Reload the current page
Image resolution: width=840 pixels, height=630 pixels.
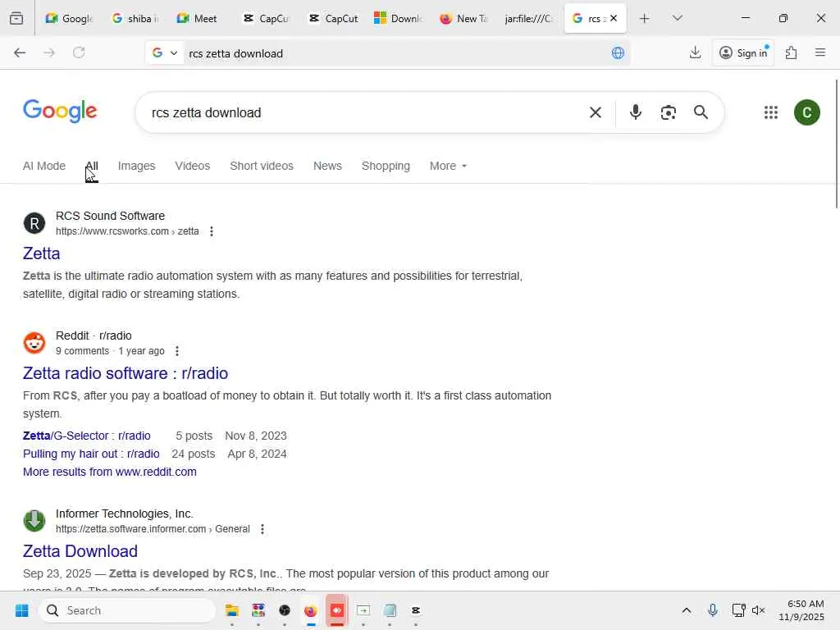(x=79, y=52)
